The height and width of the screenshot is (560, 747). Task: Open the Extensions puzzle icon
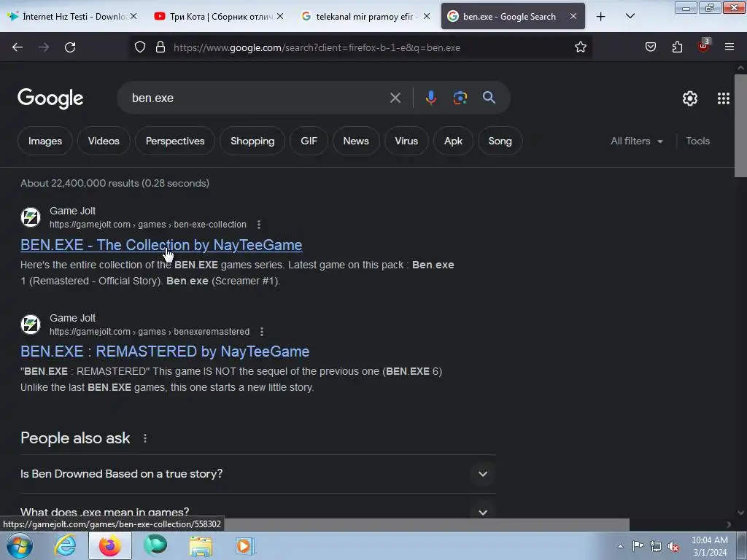point(677,47)
